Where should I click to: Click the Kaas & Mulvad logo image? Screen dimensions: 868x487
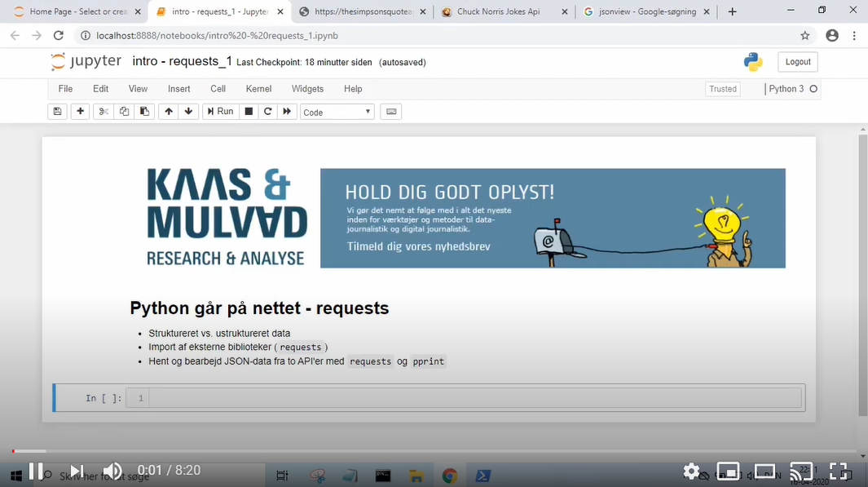pos(227,218)
